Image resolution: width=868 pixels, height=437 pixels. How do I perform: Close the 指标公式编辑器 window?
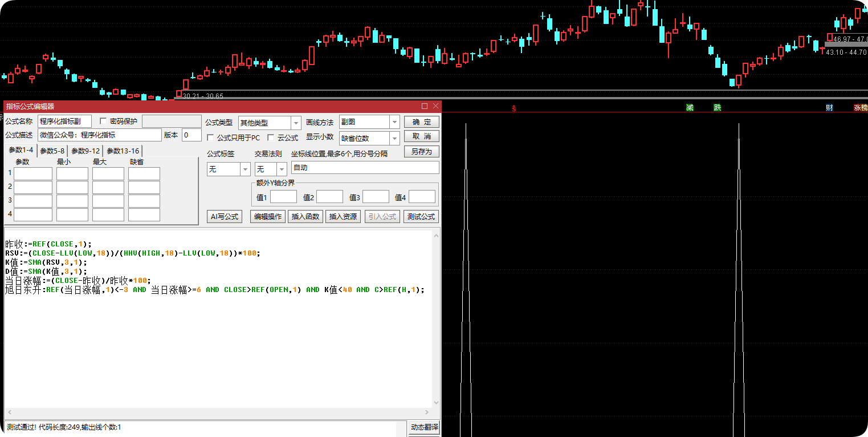click(436, 106)
